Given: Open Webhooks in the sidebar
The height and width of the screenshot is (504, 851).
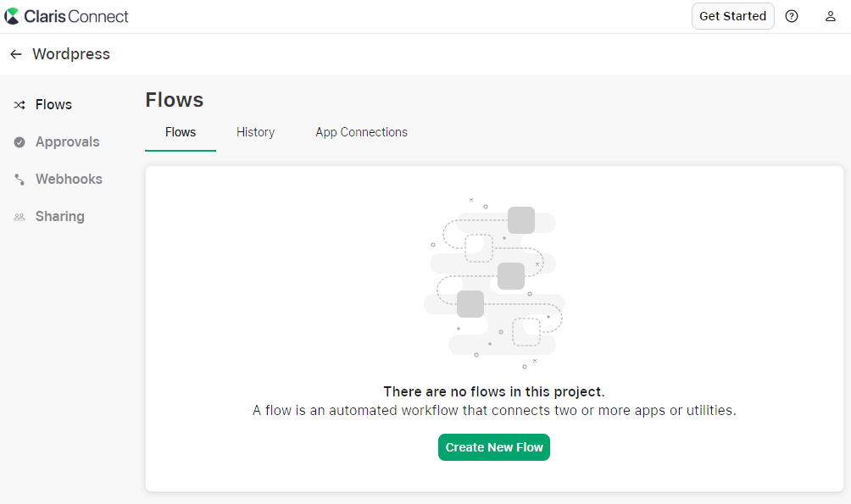Looking at the screenshot, I should point(69,179).
